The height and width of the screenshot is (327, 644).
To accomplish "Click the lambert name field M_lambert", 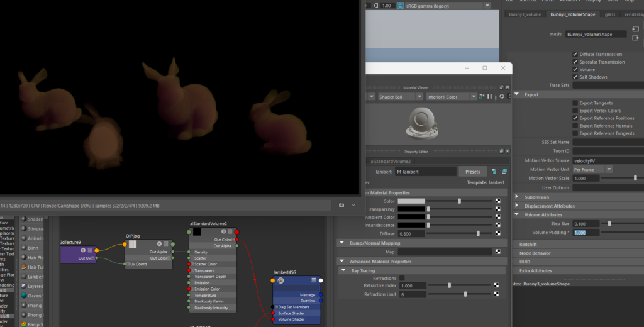I will point(426,171).
